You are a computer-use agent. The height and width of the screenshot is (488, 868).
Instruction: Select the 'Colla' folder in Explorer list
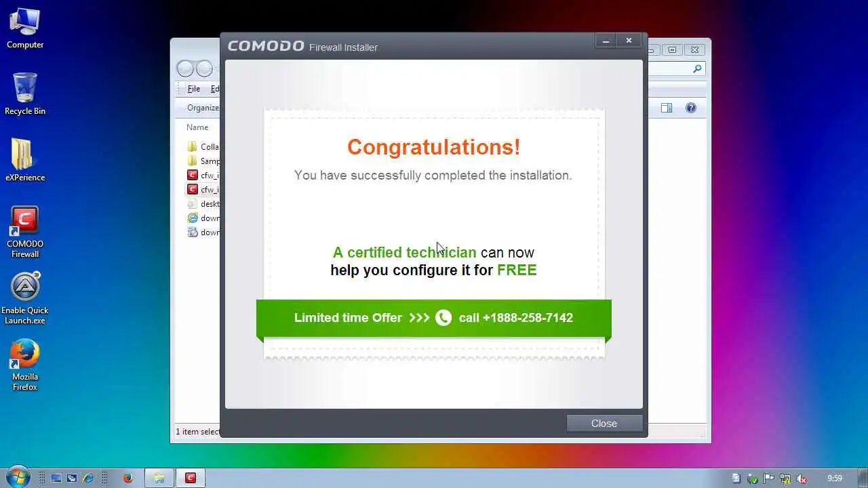203,147
